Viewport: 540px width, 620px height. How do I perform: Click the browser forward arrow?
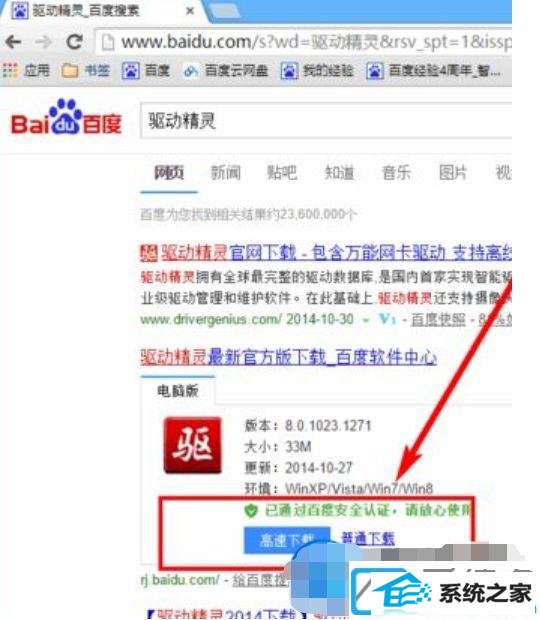tap(43, 42)
